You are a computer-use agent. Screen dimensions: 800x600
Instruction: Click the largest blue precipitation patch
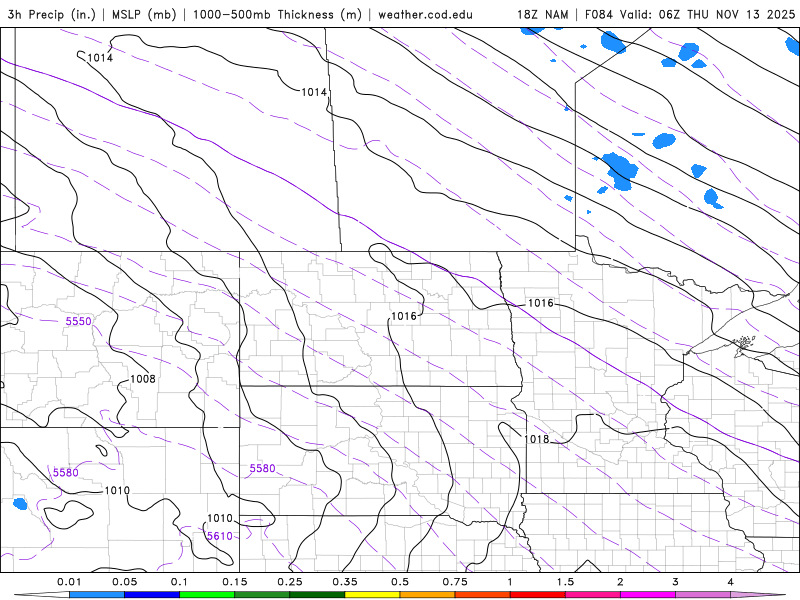pos(620,170)
